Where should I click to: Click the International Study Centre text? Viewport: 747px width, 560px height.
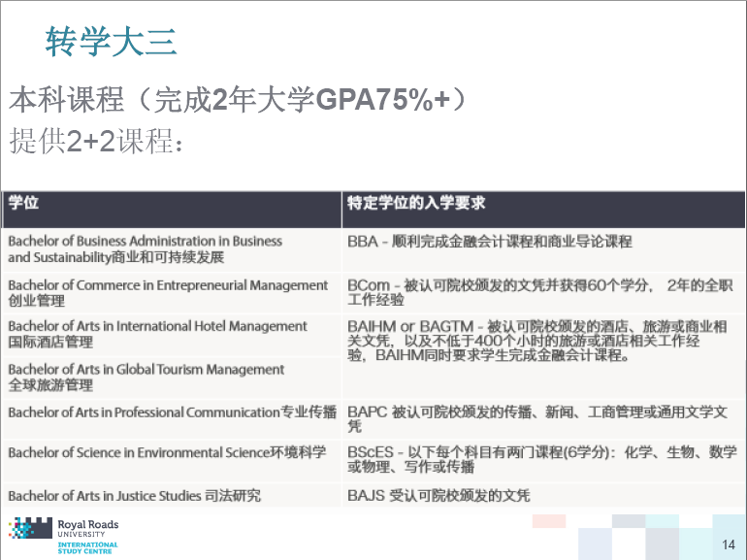[87, 548]
